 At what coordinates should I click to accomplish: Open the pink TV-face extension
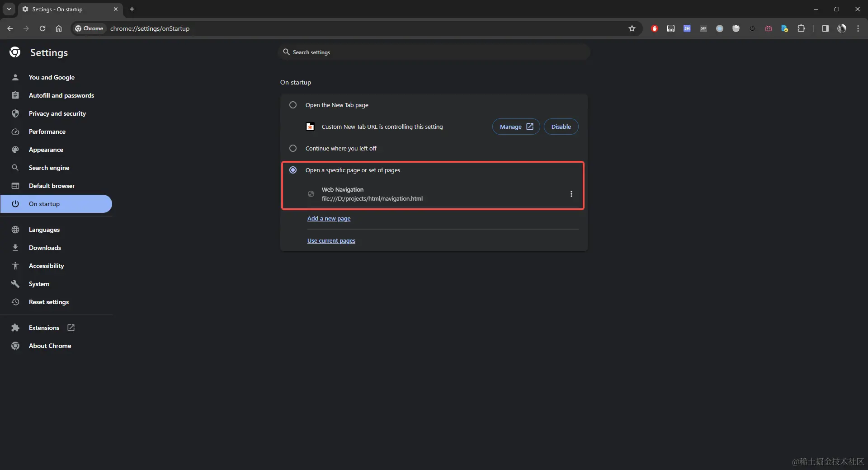click(769, 28)
